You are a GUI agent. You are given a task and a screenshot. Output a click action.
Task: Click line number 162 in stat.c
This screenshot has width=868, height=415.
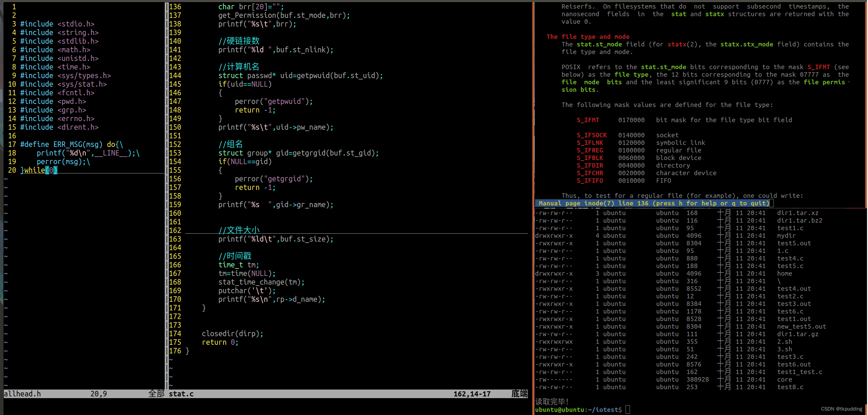pyautogui.click(x=175, y=230)
